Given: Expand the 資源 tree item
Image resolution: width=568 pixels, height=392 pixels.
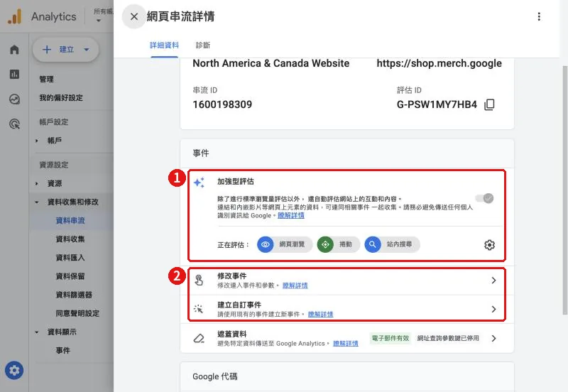Looking at the screenshot, I should click(x=37, y=184).
